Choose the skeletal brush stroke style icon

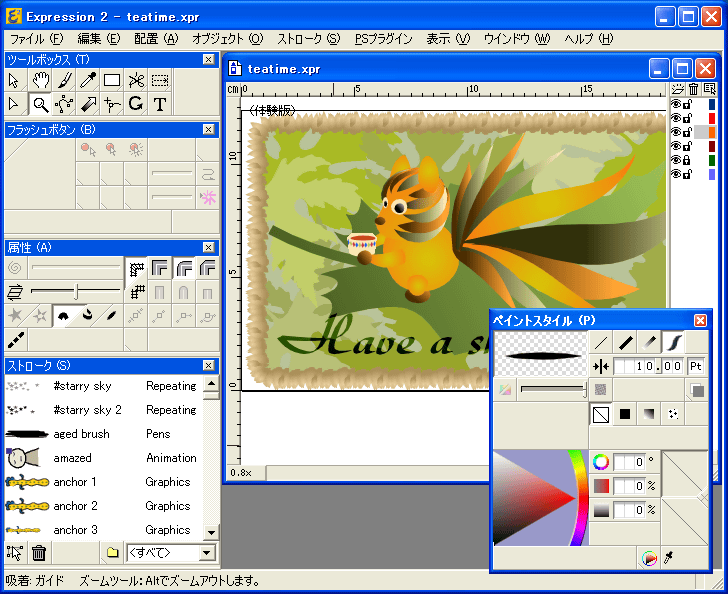(x=673, y=343)
